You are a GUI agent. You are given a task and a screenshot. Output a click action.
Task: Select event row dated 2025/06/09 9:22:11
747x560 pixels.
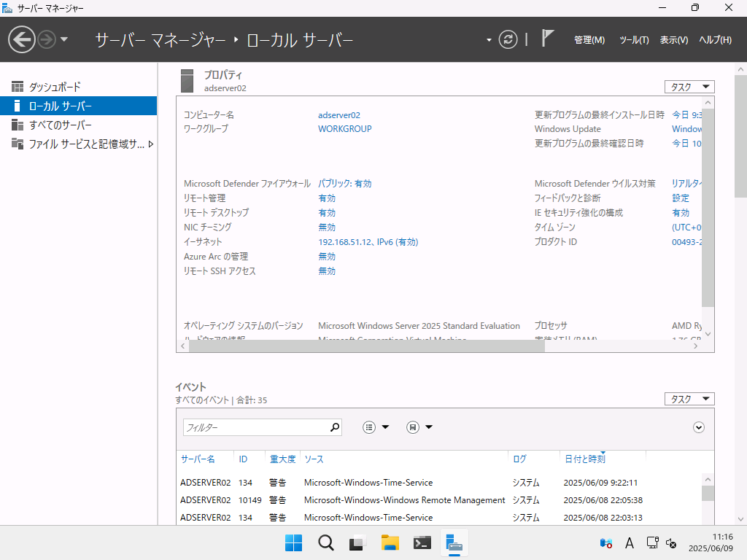pos(438,483)
